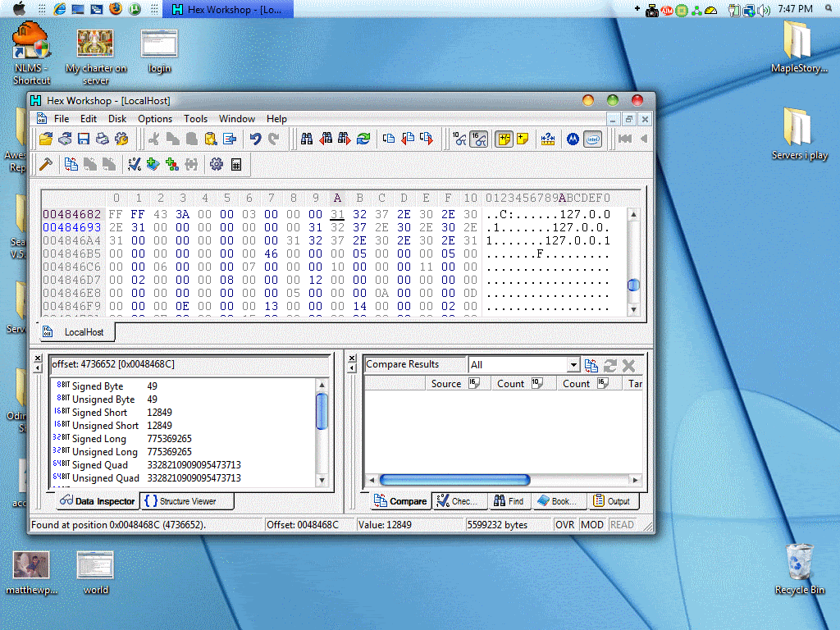The height and width of the screenshot is (630, 840).
Task: Toggle hexadecimal offset display glasses icon
Action: tap(479, 139)
